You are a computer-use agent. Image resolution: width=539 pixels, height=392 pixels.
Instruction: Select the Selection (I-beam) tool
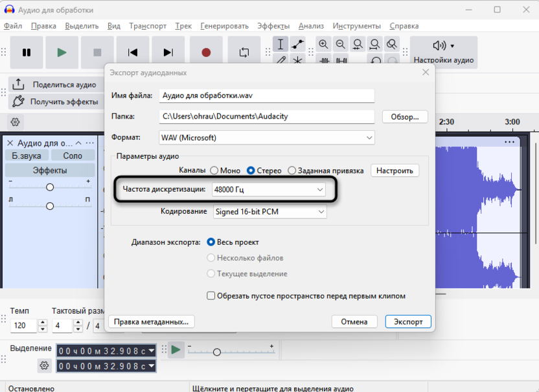click(x=281, y=44)
